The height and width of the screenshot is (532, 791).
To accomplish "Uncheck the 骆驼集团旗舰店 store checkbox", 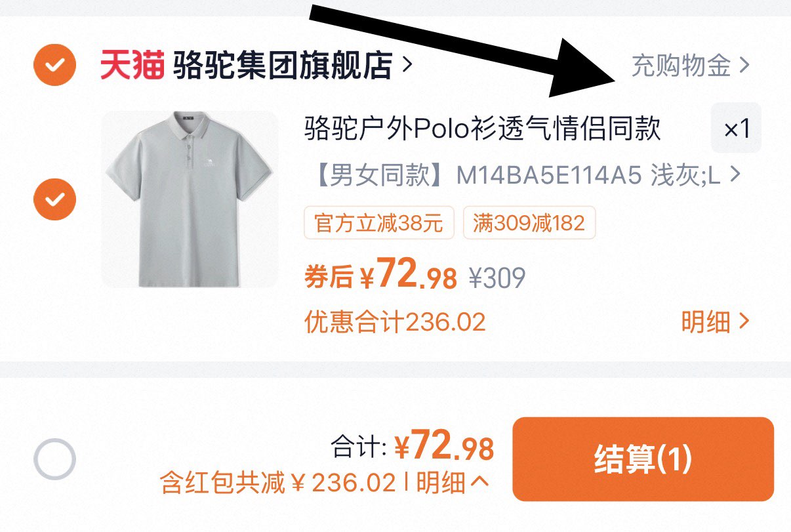I will point(55,65).
